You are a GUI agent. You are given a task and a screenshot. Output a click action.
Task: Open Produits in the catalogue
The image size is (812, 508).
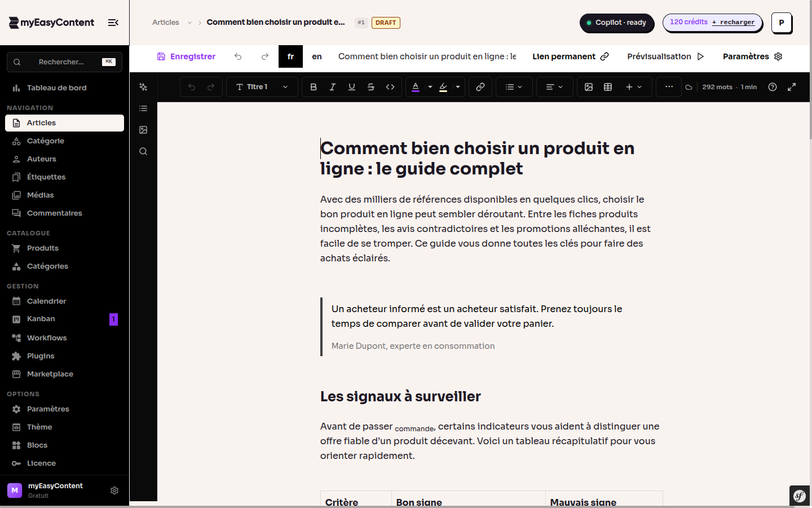click(64, 248)
